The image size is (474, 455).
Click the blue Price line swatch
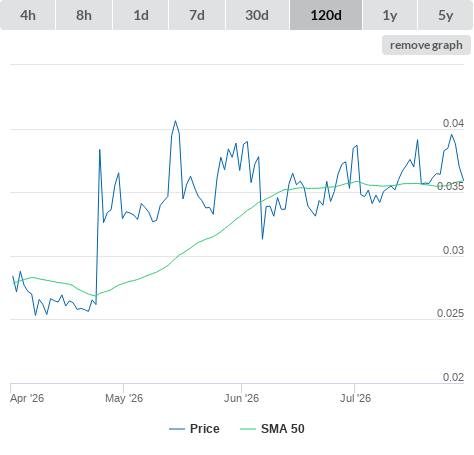pos(177,429)
